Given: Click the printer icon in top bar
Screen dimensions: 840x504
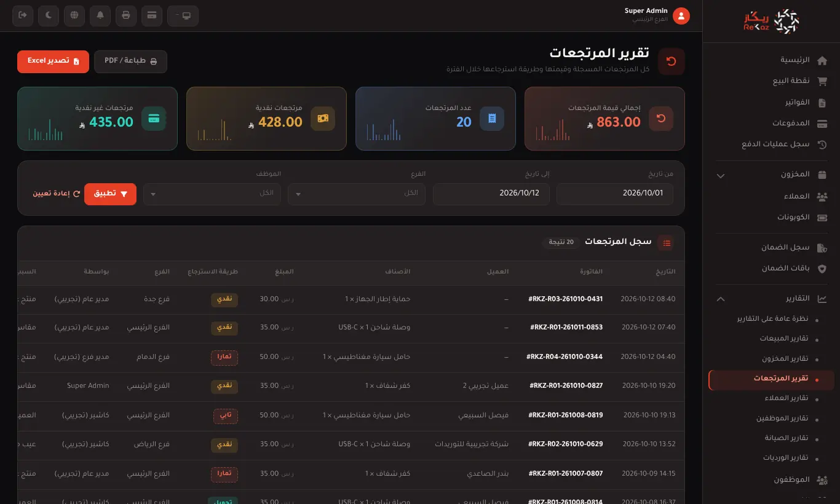Looking at the screenshot, I should pyautogui.click(x=126, y=15).
